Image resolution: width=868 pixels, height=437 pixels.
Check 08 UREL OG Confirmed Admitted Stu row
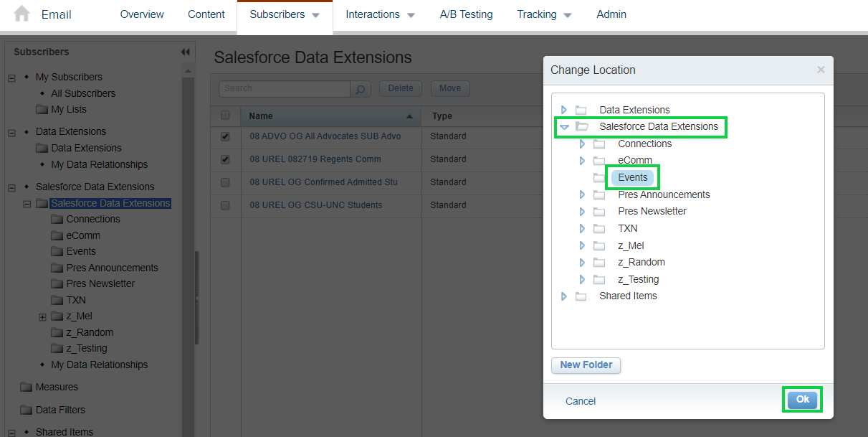point(226,182)
